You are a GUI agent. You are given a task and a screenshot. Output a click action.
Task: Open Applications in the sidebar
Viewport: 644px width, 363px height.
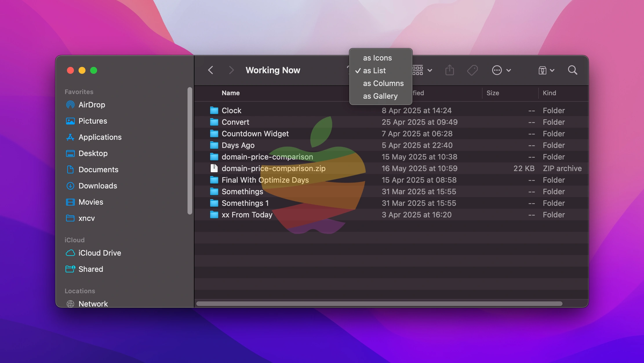pos(100,137)
